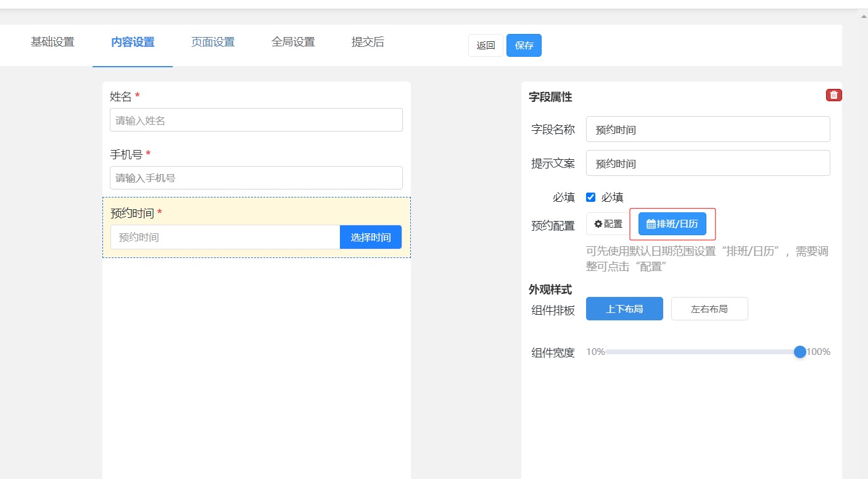Click the 组件宽度 slider handle

point(800,352)
